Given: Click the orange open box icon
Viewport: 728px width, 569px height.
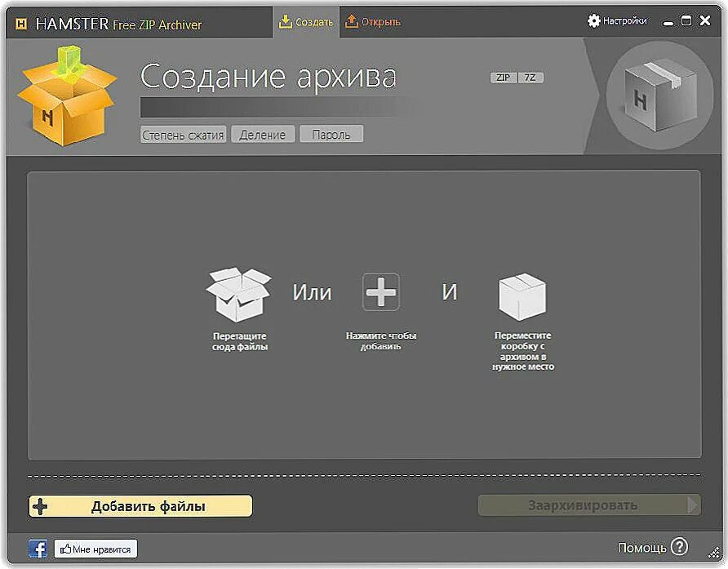Looking at the screenshot, I should (67, 96).
